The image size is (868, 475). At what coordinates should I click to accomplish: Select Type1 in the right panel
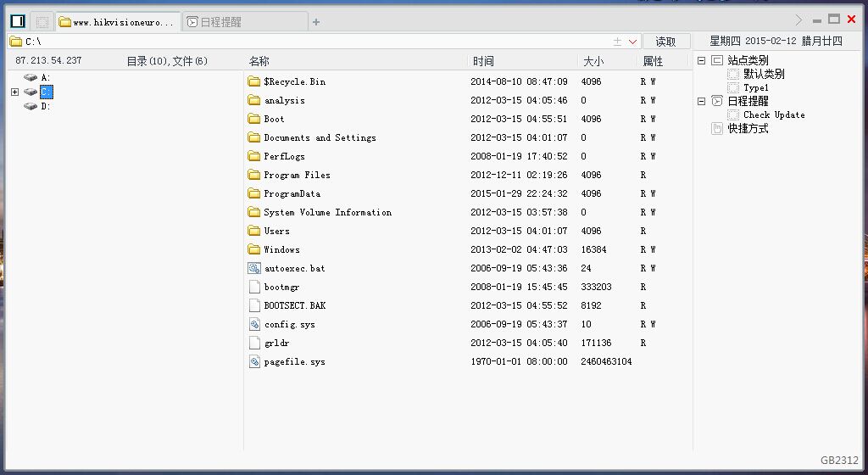click(756, 87)
